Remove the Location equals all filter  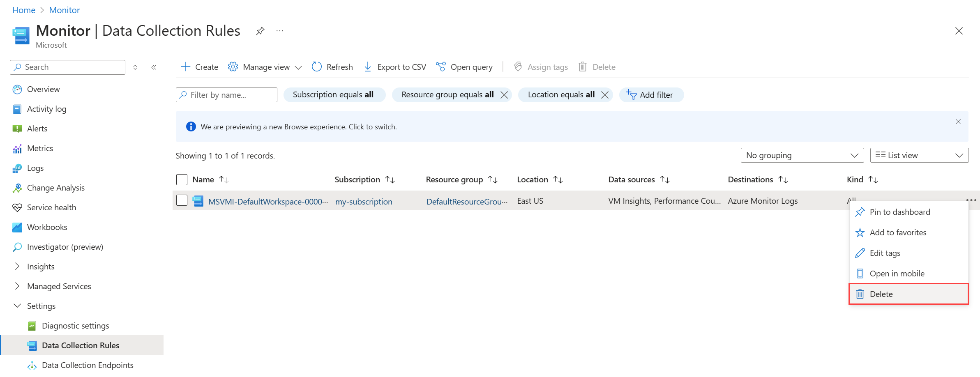tap(605, 95)
